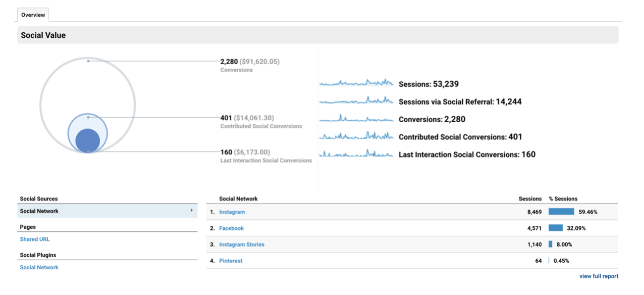This screenshot has width=644, height=295.
Task: Click the Contributed Social Conversions sparkline
Action: pos(356,136)
